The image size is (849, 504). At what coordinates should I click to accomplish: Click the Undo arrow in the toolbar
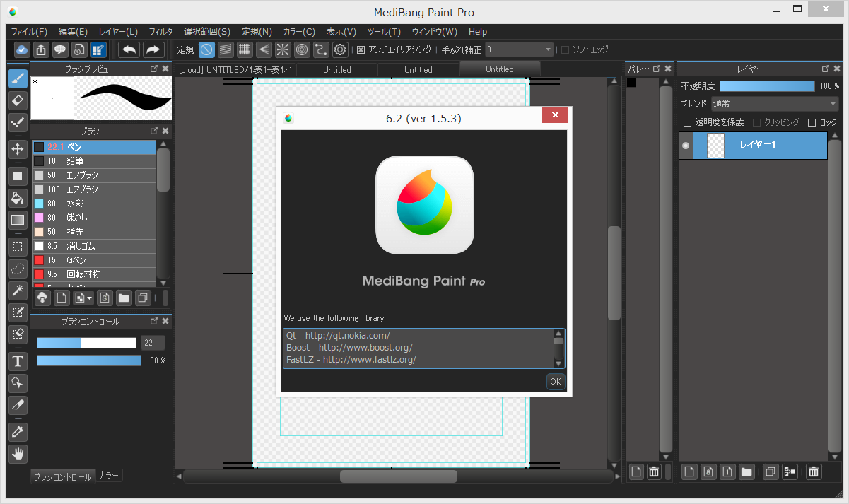click(x=129, y=49)
